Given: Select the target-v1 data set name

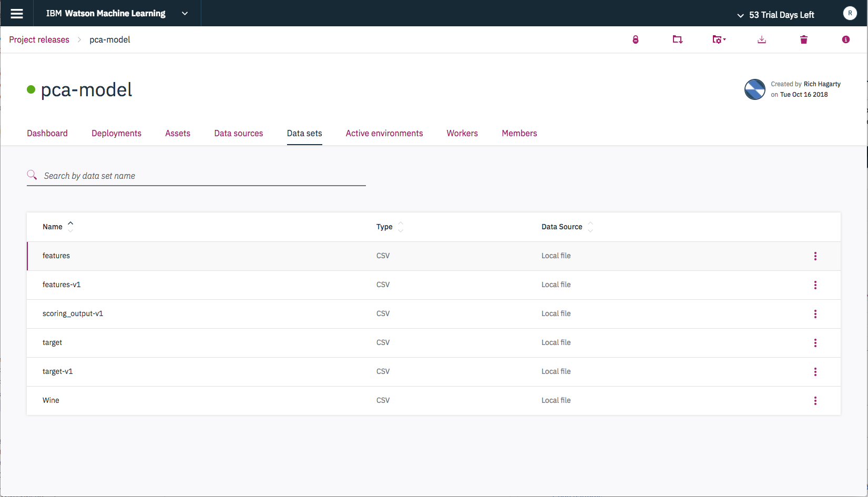Looking at the screenshot, I should point(58,371).
